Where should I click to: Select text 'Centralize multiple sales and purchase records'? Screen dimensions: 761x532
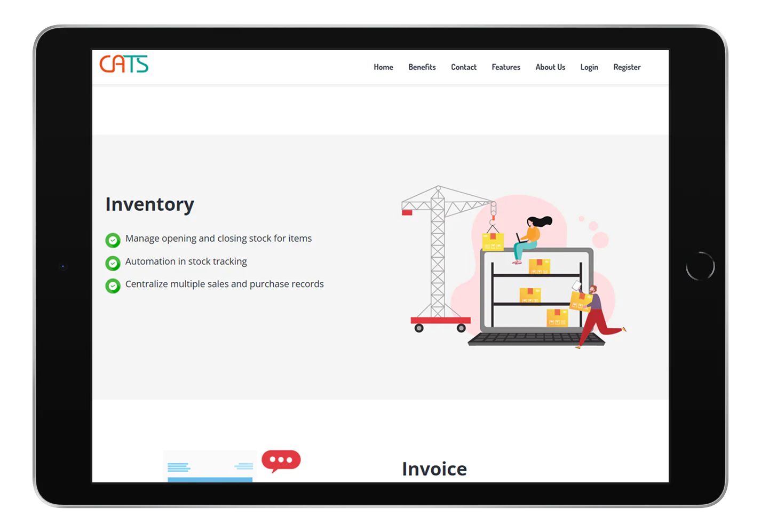tap(225, 284)
